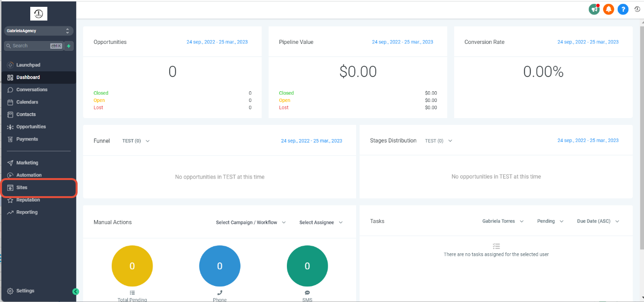The height and width of the screenshot is (302, 644).
Task: Open help using the question mark icon
Action: 623,9
